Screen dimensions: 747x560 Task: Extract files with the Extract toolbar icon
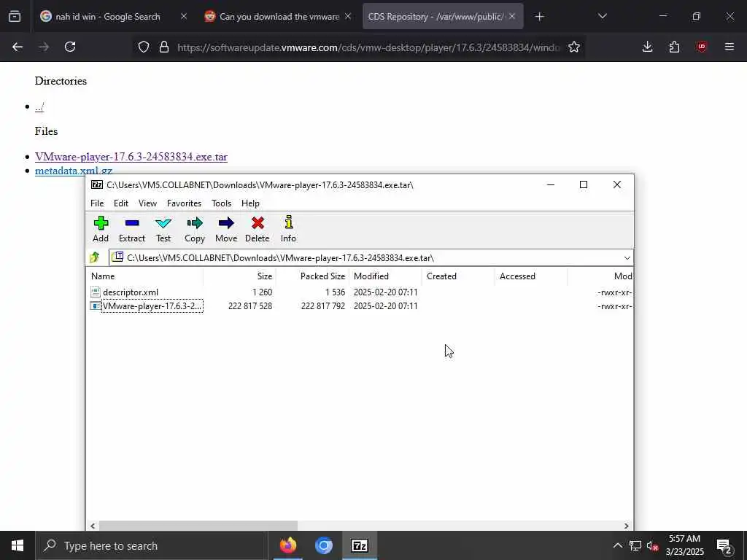(132, 229)
